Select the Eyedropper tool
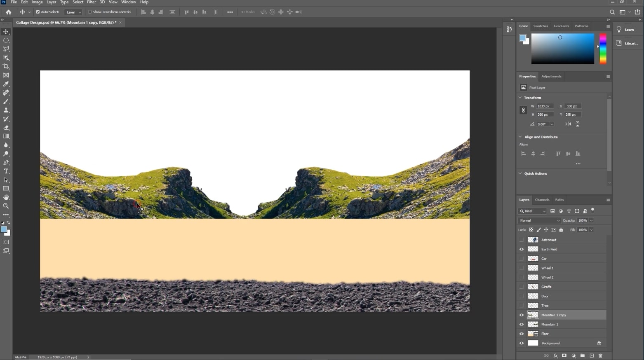The image size is (644, 360). click(x=6, y=84)
